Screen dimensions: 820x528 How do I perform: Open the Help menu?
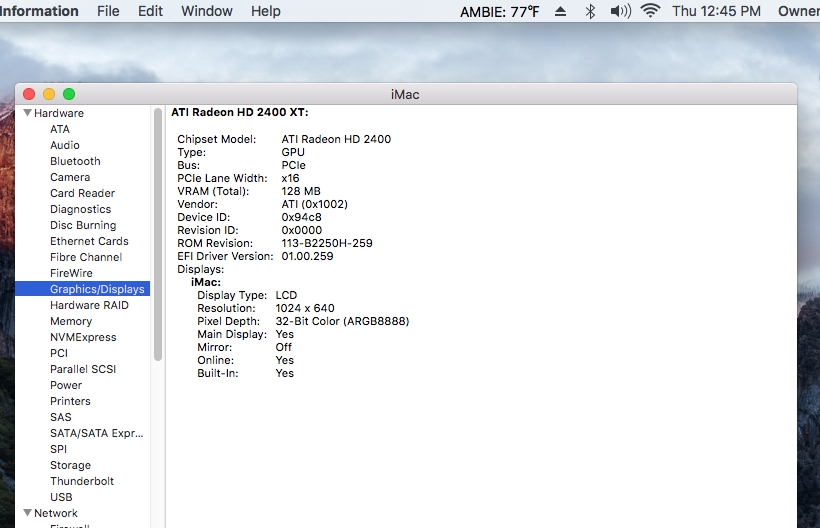[x=265, y=11]
